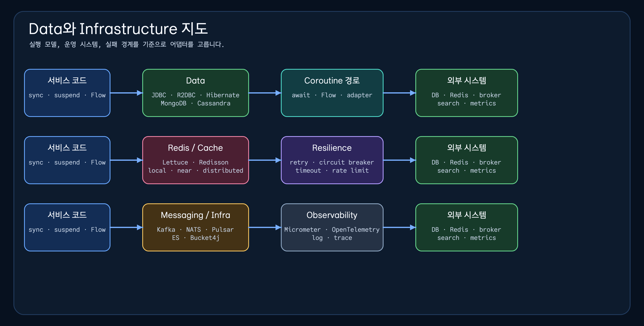Click the word "MongoDB"
Image resolution: width=644 pixels, height=326 pixels.
(173, 103)
